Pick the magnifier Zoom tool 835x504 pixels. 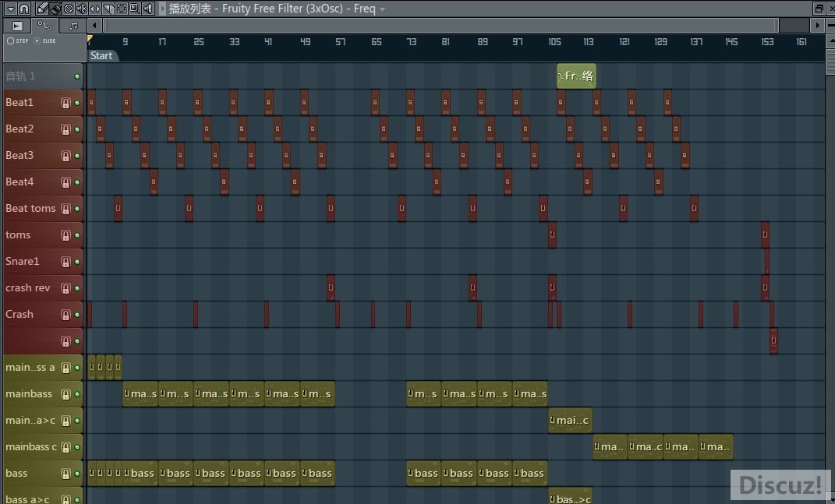pyautogui.click(x=135, y=9)
